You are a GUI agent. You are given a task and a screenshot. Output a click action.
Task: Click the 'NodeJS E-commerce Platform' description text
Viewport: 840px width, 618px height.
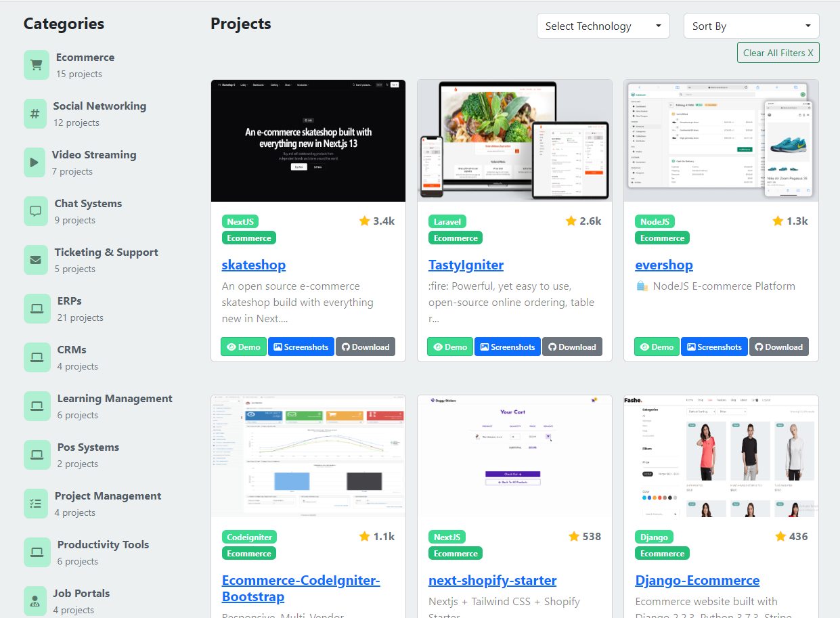point(724,286)
